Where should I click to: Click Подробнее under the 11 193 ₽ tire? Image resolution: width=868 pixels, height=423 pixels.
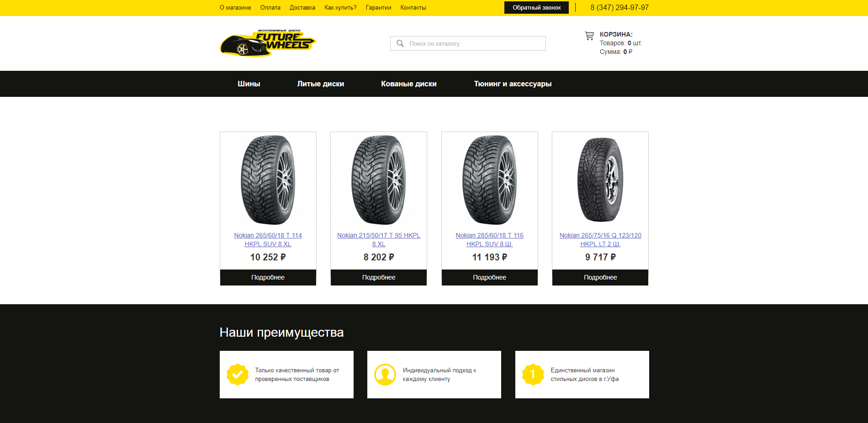click(x=490, y=277)
